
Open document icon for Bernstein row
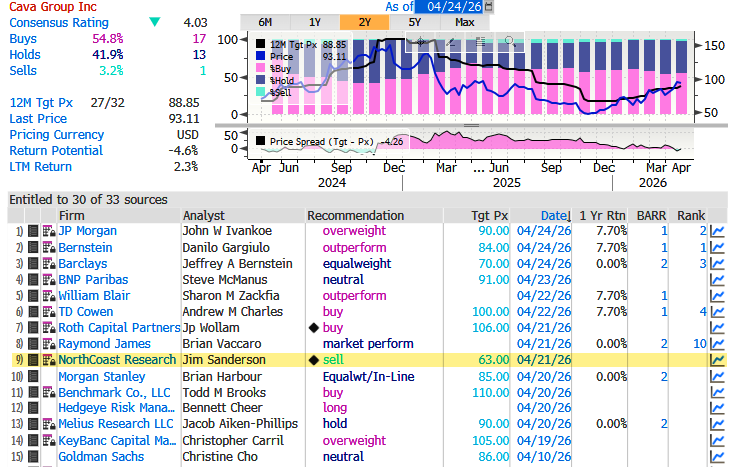click(33, 247)
